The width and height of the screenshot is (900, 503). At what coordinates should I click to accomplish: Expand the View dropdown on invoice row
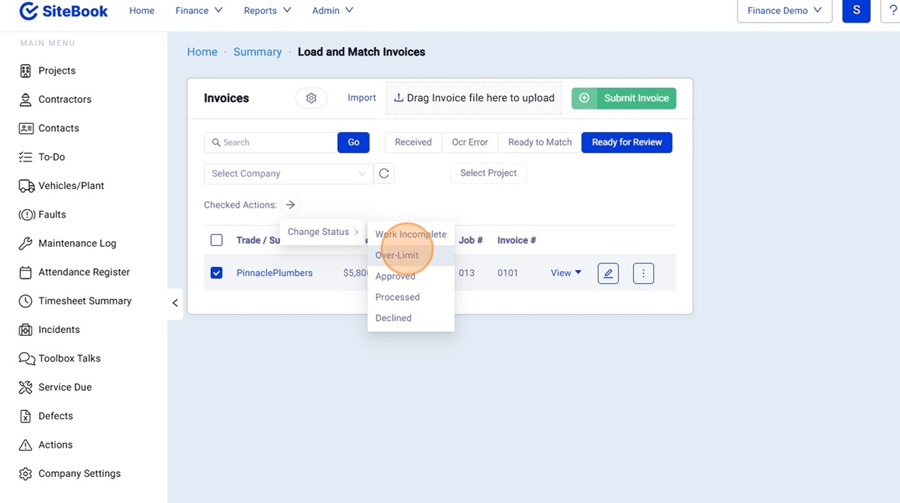tap(566, 273)
